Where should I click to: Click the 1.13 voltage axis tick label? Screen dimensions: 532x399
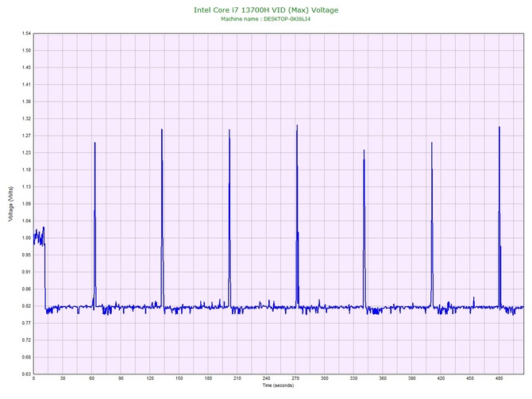pyautogui.click(x=26, y=186)
